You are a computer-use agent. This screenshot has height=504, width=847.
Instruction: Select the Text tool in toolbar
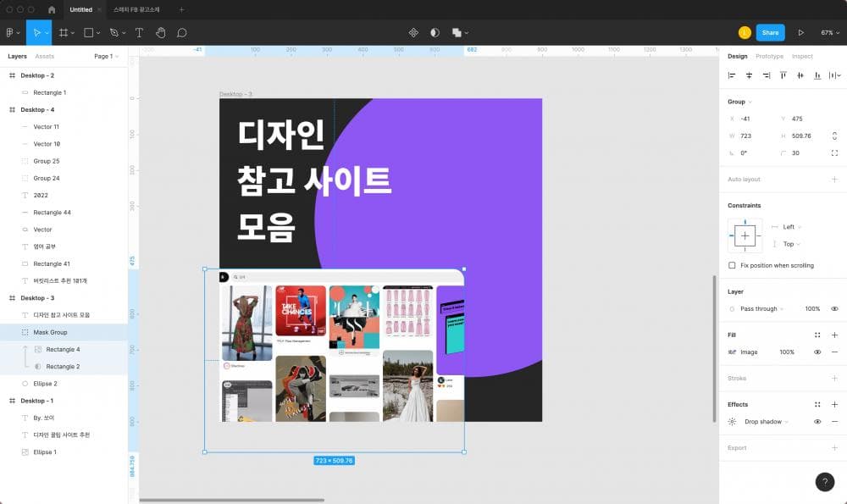139,32
